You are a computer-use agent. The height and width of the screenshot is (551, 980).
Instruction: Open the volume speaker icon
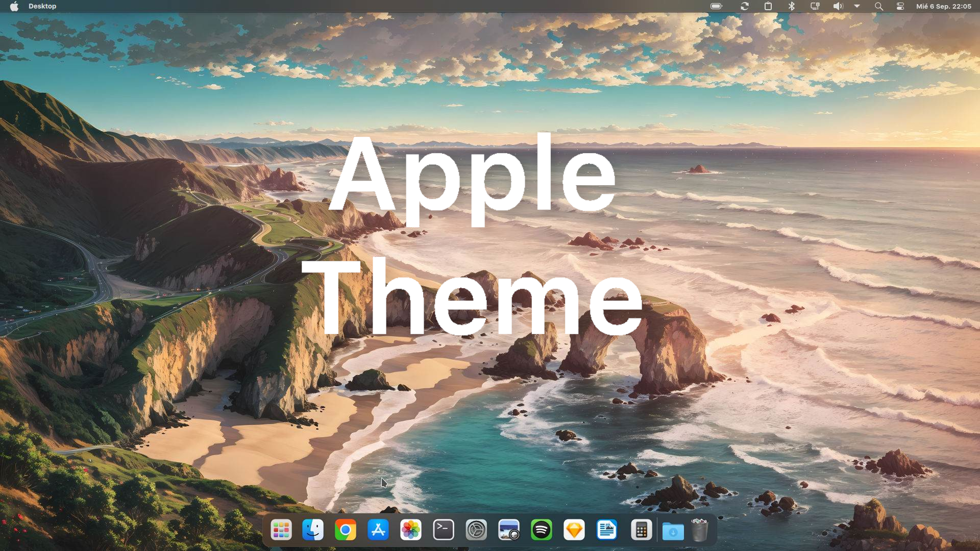coord(838,6)
